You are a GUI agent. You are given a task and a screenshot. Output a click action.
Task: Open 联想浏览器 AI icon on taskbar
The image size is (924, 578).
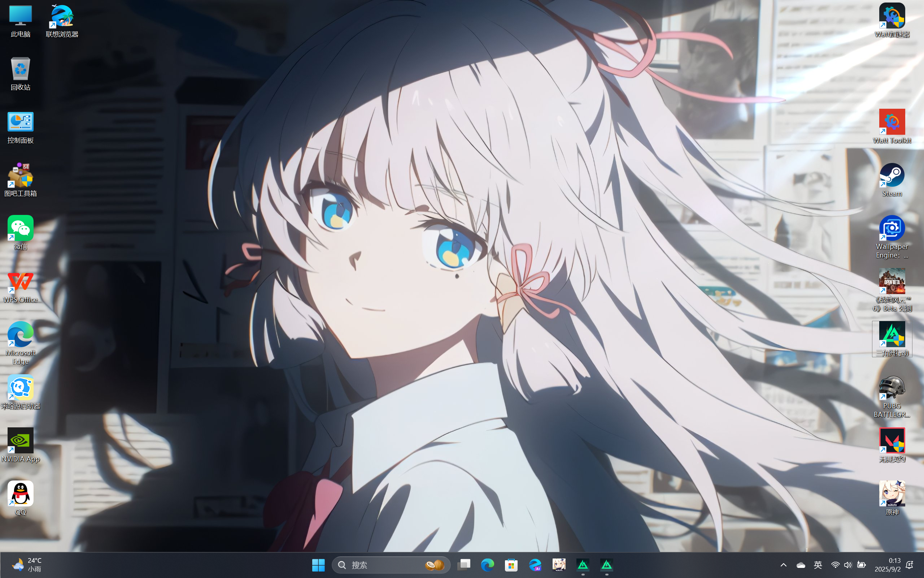[x=535, y=565]
